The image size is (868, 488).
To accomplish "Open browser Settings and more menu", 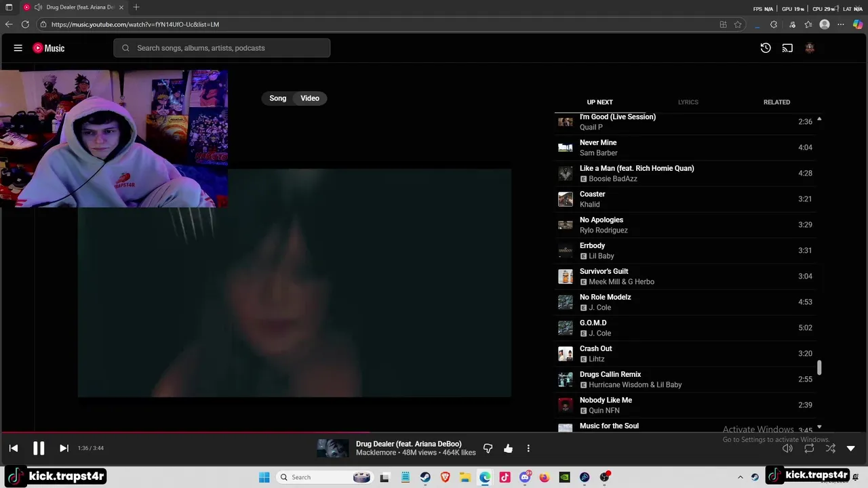I will (x=841, y=24).
